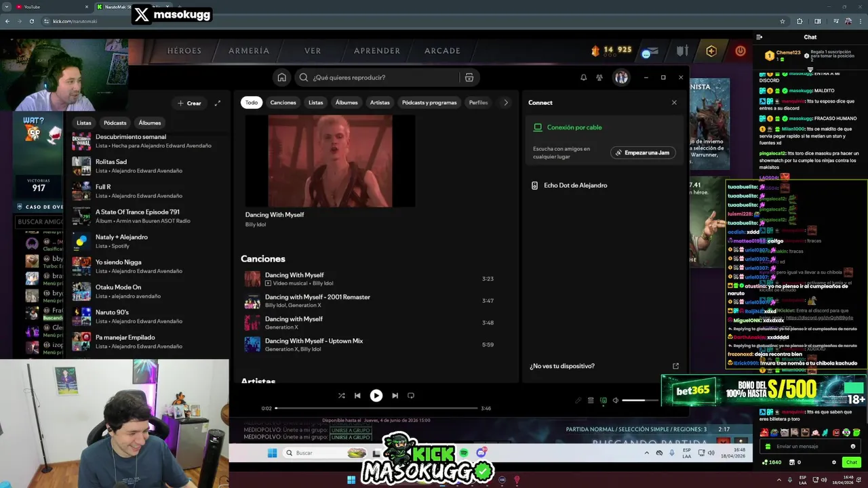Collapse Kick chat with arrow icon

click(759, 37)
